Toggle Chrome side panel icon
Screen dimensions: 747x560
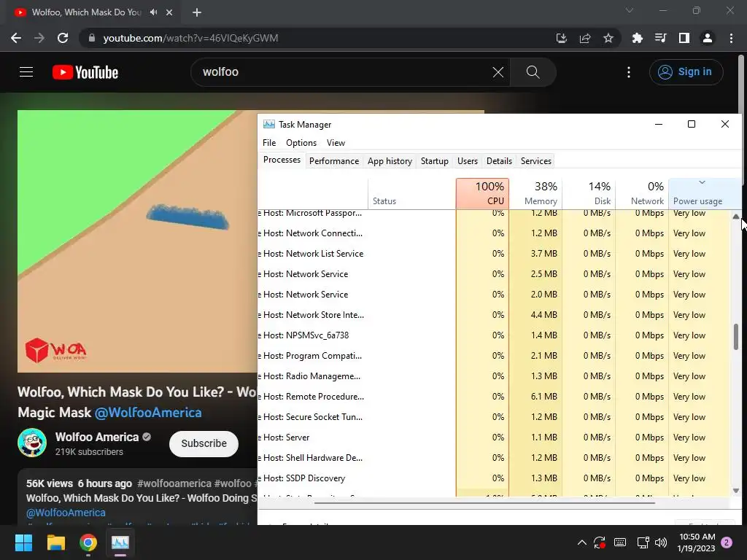tap(684, 38)
